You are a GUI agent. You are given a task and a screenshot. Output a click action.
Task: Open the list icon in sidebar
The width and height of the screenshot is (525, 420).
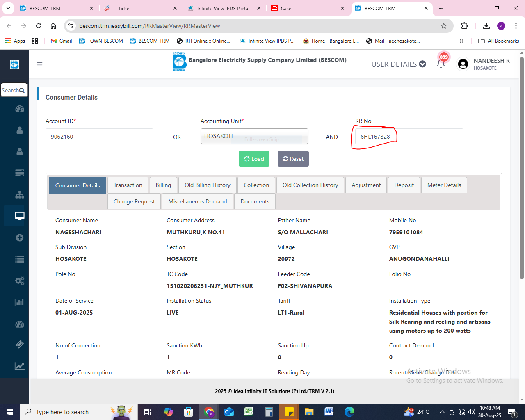click(x=19, y=259)
